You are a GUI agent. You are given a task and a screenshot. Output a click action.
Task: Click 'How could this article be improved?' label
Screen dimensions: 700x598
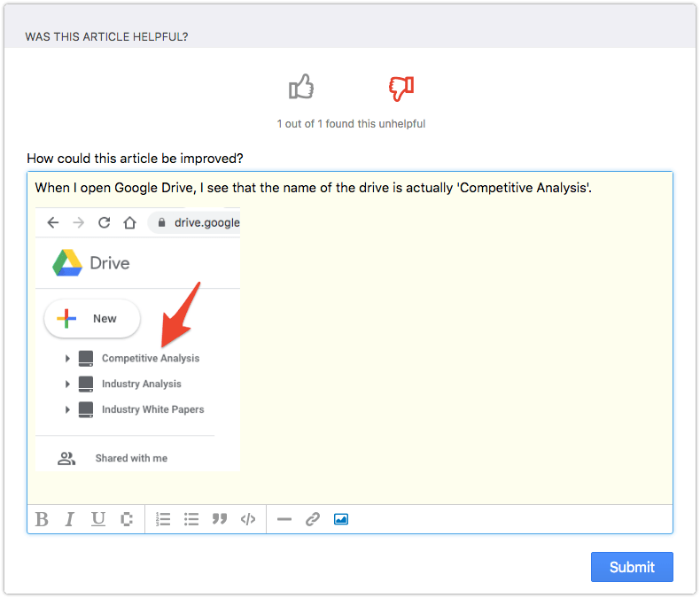[x=135, y=159]
